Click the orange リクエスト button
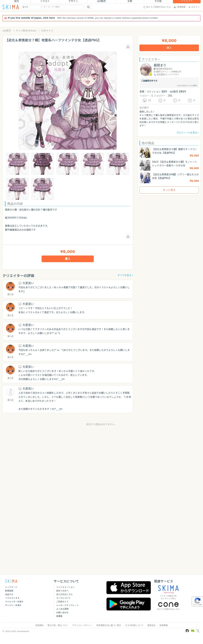 [187, 1]
